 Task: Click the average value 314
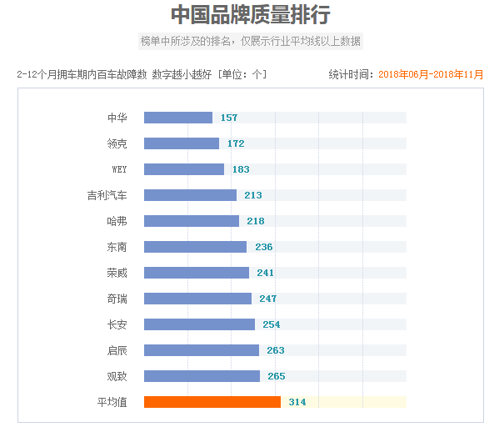(297, 402)
